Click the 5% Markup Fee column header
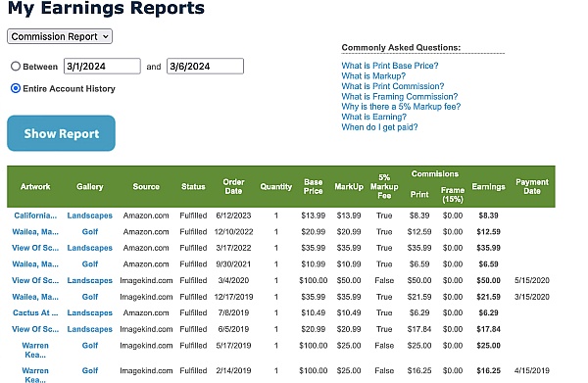 point(384,186)
